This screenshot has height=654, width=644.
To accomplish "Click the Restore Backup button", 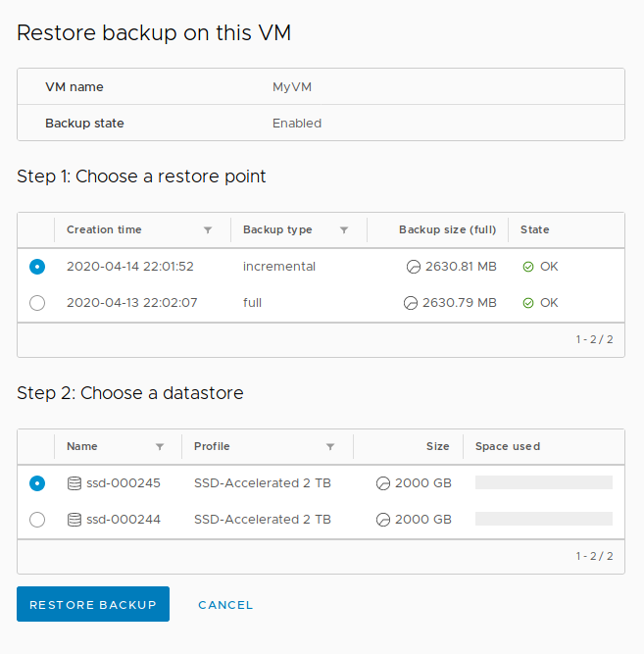I will pyautogui.click(x=93, y=605).
